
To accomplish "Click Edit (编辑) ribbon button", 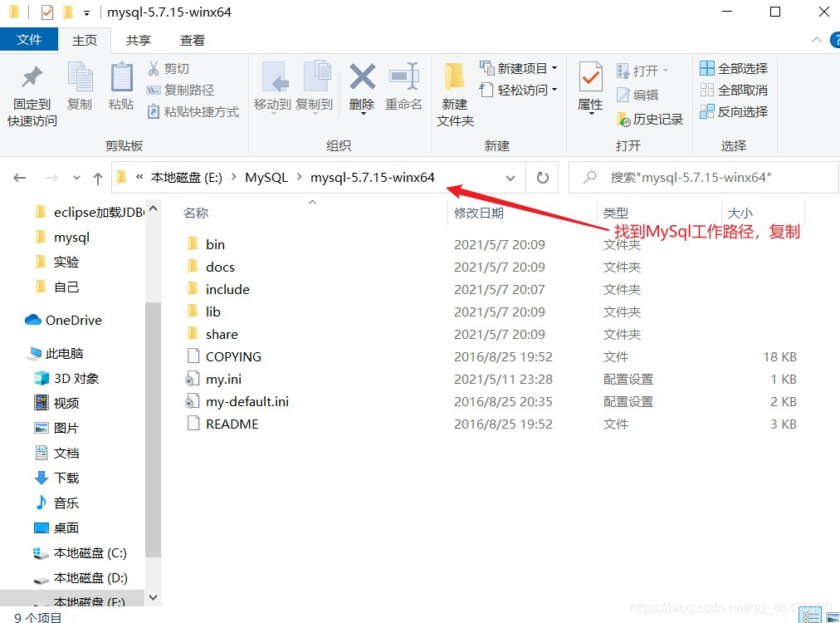I will (x=637, y=95).
